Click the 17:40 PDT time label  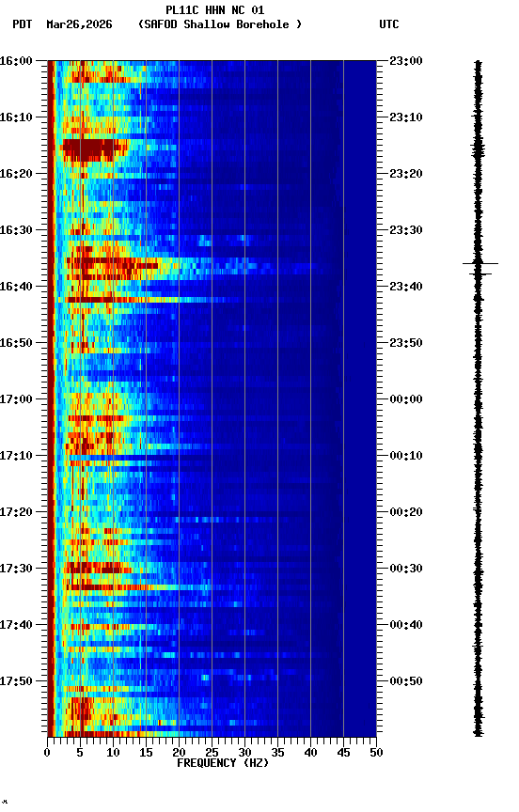tap(16, 625)
